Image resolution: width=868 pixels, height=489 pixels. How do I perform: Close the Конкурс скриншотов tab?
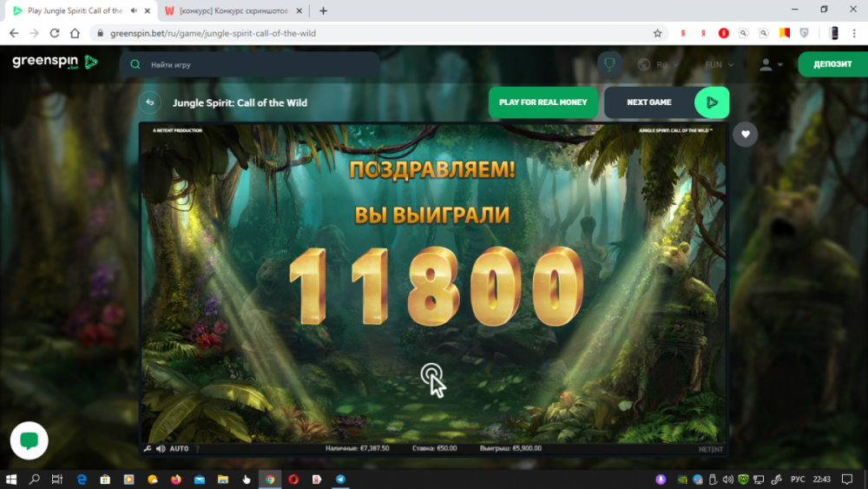(299, 10)
